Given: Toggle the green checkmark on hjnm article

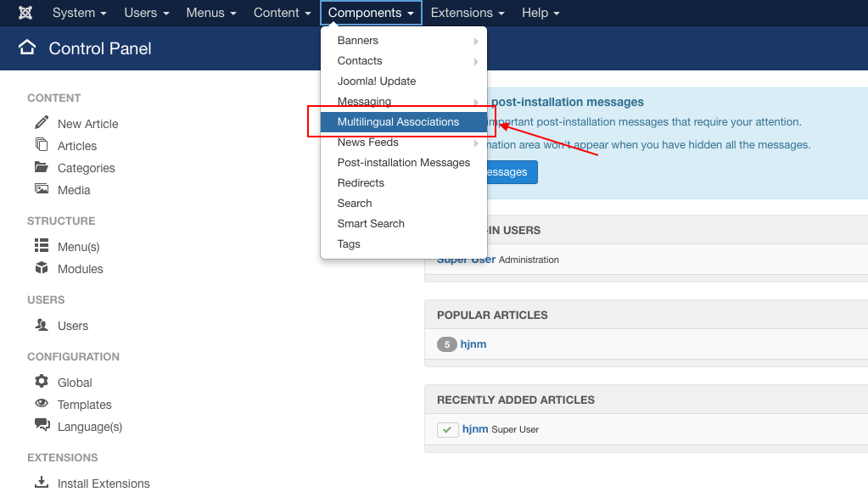Looking at the screenshot, I should click(447, 429).
